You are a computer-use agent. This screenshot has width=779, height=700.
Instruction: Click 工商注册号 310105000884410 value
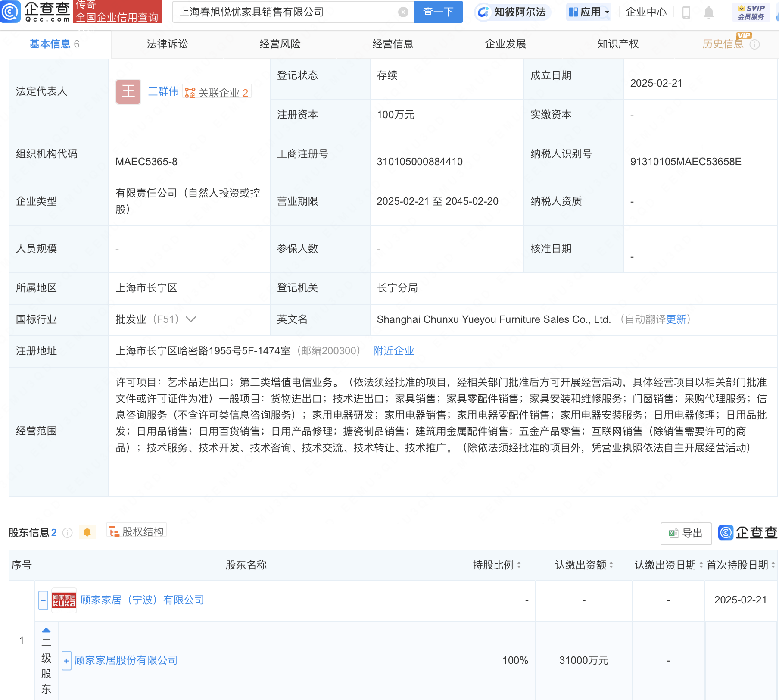[x=420, y=162]
